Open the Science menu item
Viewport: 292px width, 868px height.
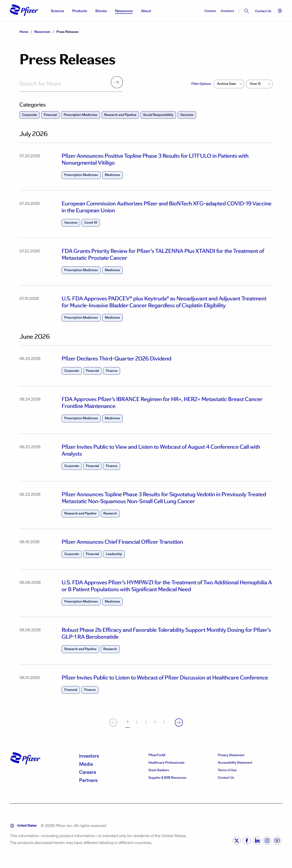(57, 11)
